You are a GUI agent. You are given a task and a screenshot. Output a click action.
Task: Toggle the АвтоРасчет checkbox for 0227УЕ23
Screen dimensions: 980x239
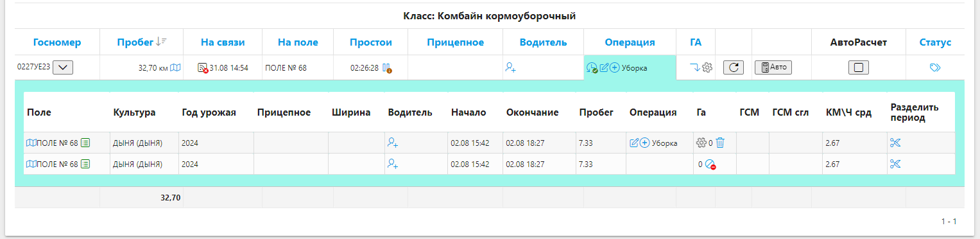[858, 67]
